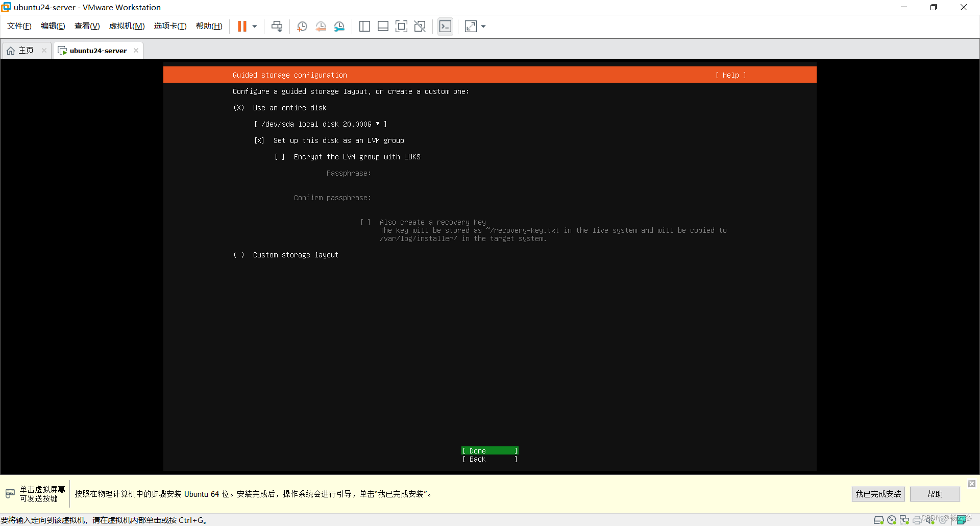Toggle the console view button

tap(445, 27)
